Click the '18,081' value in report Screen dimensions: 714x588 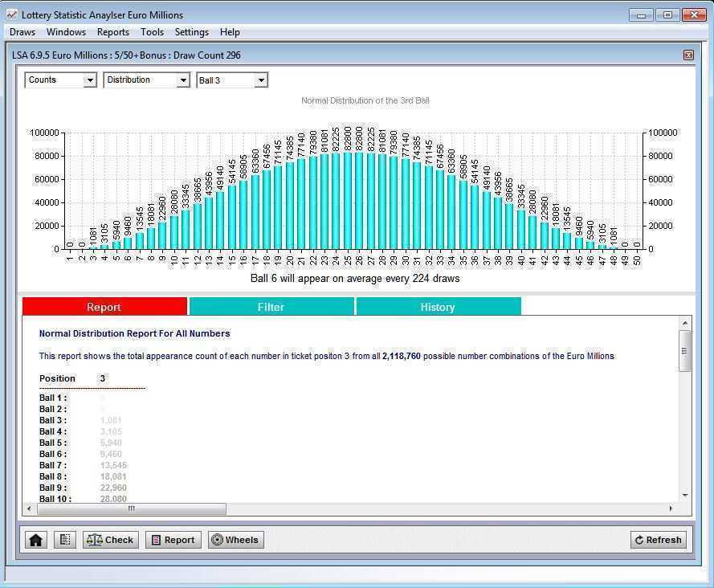pos(113,476)
